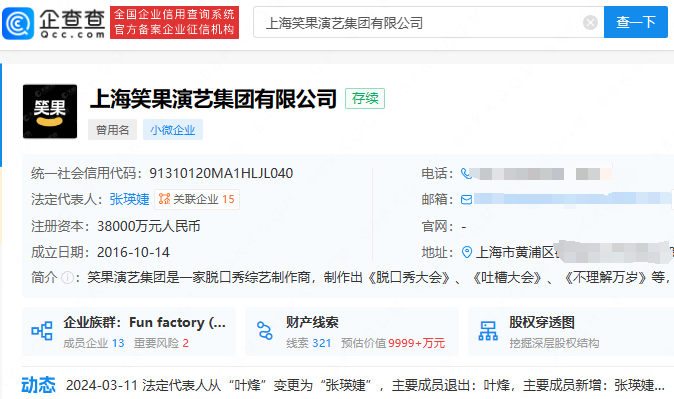Open legal representative 张瑛婕 link
This screenshot has height=399, width=674.
tap(129, 199)
